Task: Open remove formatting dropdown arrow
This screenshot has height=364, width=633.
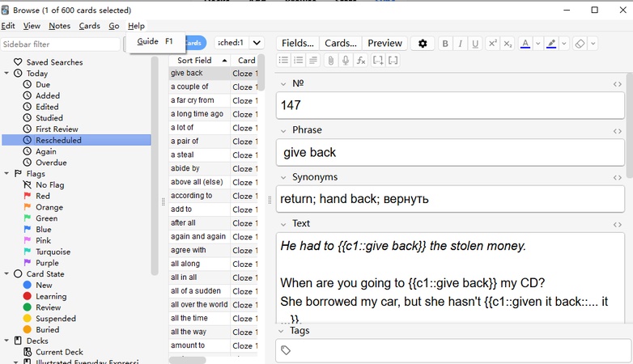Action: tap(593, 44)
